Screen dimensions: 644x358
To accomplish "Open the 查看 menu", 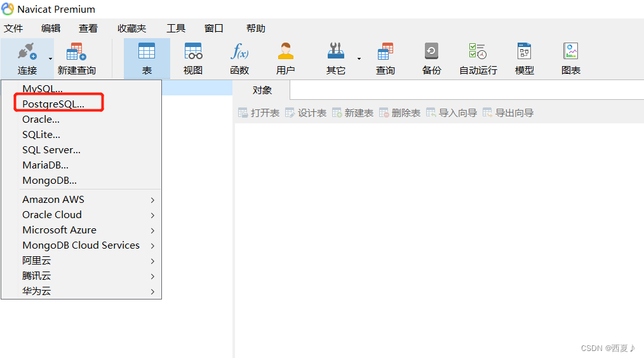I will (88, 29).
